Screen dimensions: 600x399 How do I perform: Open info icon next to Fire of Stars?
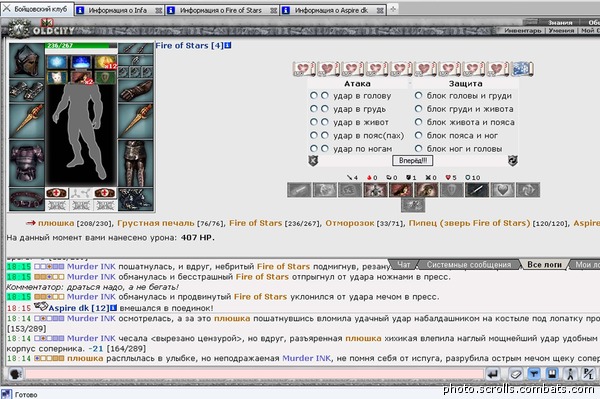(x=228, y=46)
